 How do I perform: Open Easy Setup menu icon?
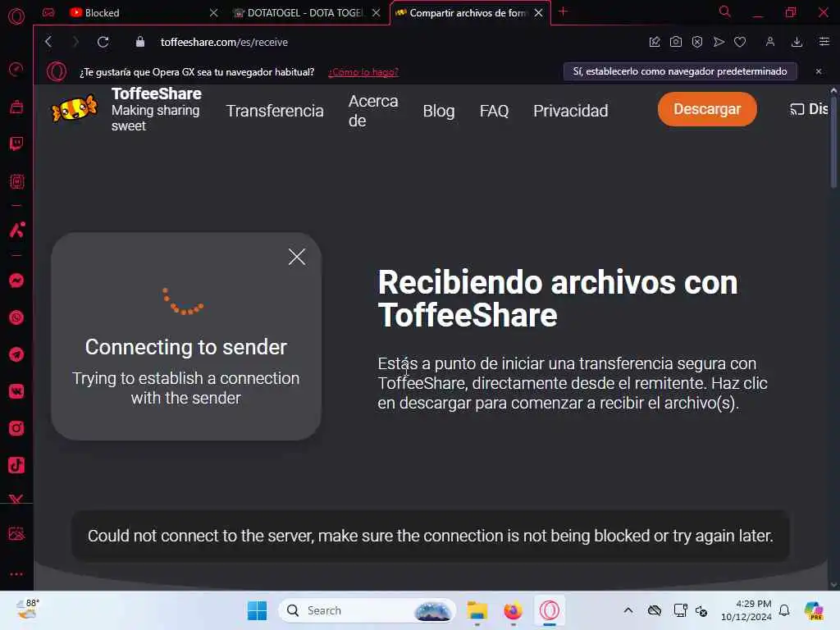[824, 42]
